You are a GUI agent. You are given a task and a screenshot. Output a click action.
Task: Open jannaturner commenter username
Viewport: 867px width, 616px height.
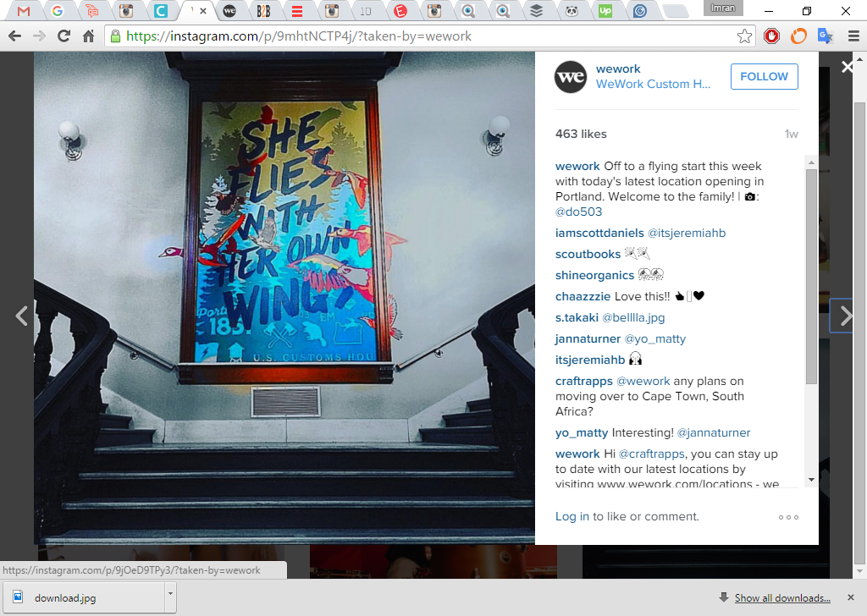[588, 338]
